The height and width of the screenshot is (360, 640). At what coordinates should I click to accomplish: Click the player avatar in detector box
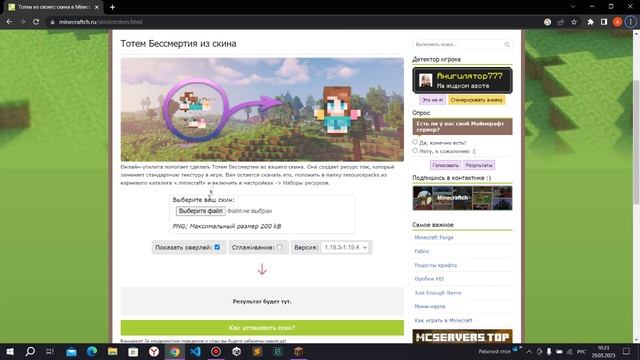click(426, 80)
